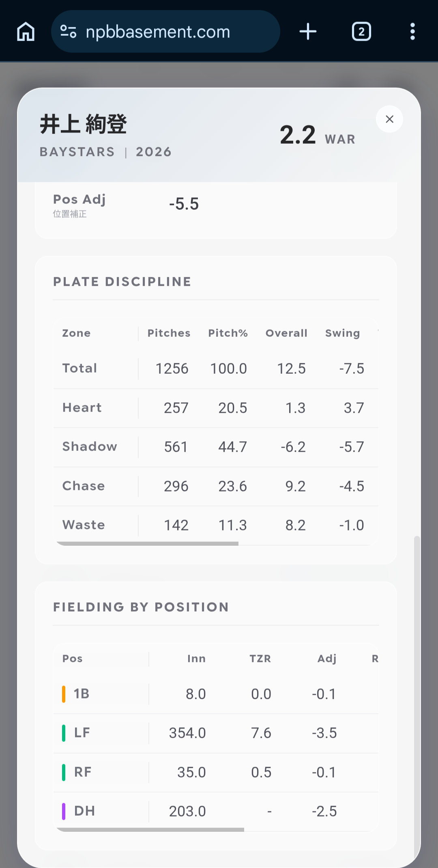
Task: Select the purple DH position marker
Action: (x=64, y=811)
